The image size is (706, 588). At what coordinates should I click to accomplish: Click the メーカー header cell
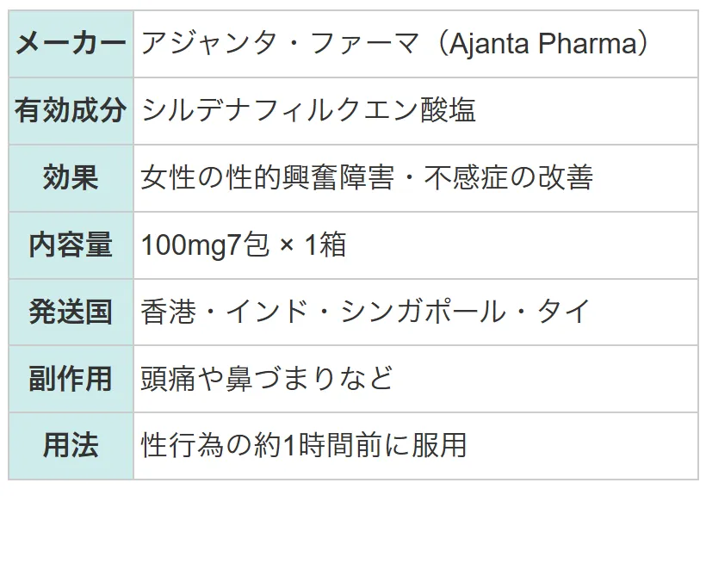(71, 44)
